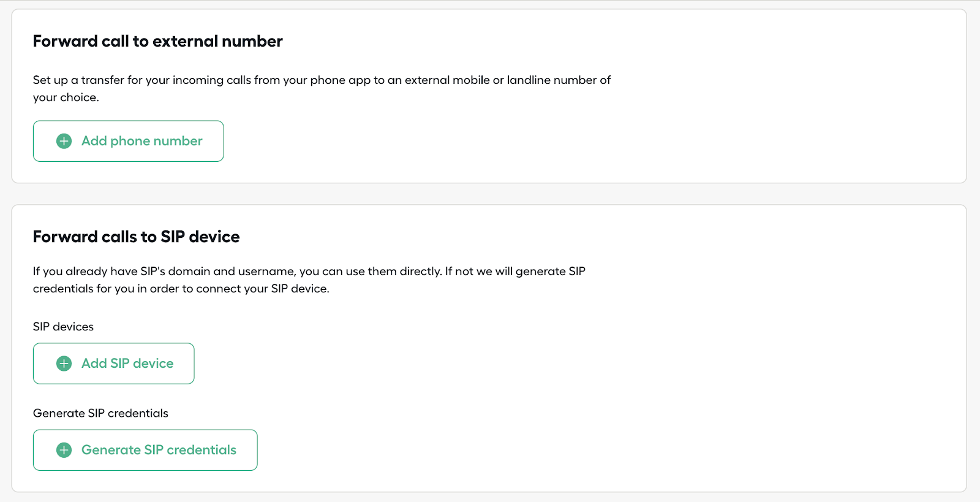Select the Forward calls to SIP device heading
This screenshot has height=502, width=980.
[x=136, y=237]
